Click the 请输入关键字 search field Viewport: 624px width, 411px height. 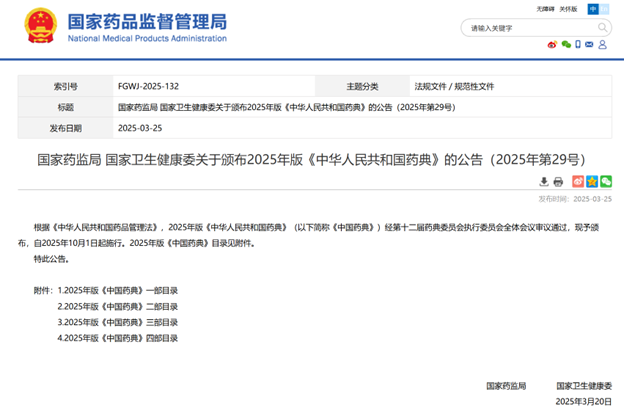[x=525, y=28]
